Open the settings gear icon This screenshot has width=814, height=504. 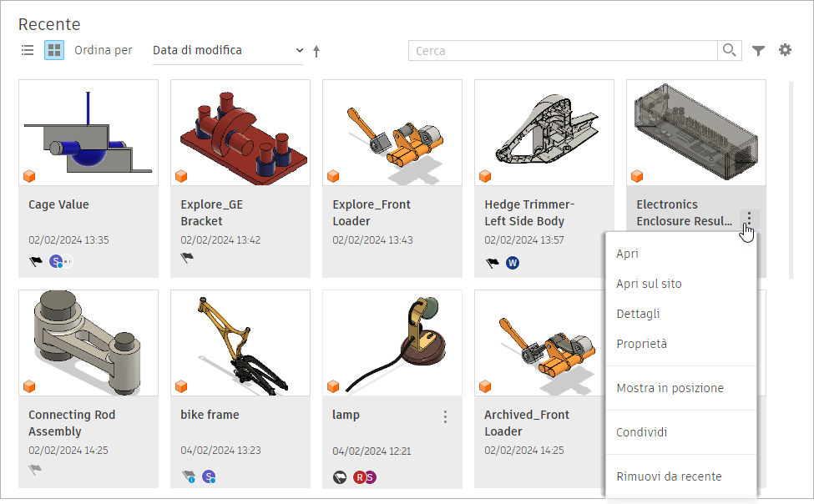click(x=785, y=50)
